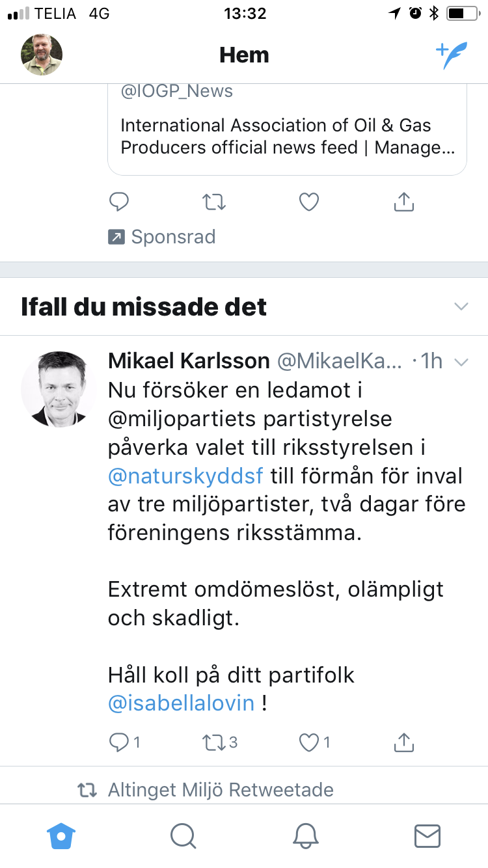Open the @naturskyddsf mention link
488x868 pixels.
click(185, 476)
